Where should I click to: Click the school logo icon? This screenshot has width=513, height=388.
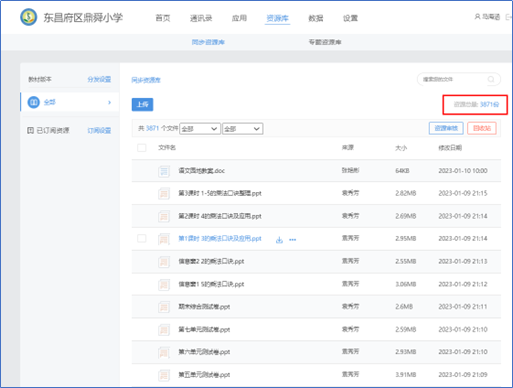pos(29,17)
